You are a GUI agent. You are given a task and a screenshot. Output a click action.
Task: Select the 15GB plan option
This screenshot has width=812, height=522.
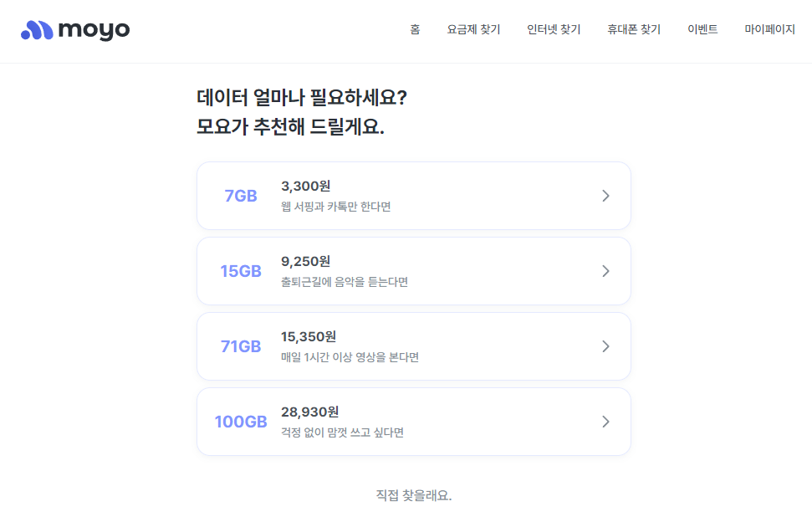(x=413, y=270)
